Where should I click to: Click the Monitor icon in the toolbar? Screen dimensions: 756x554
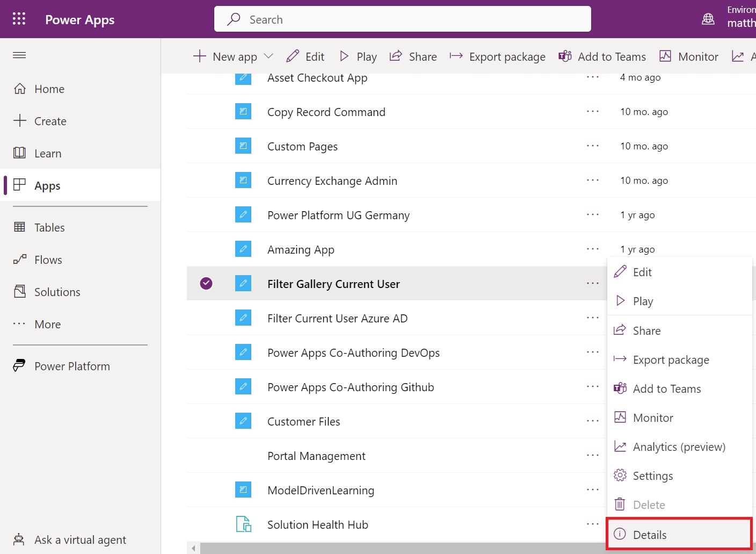point(666,55)
